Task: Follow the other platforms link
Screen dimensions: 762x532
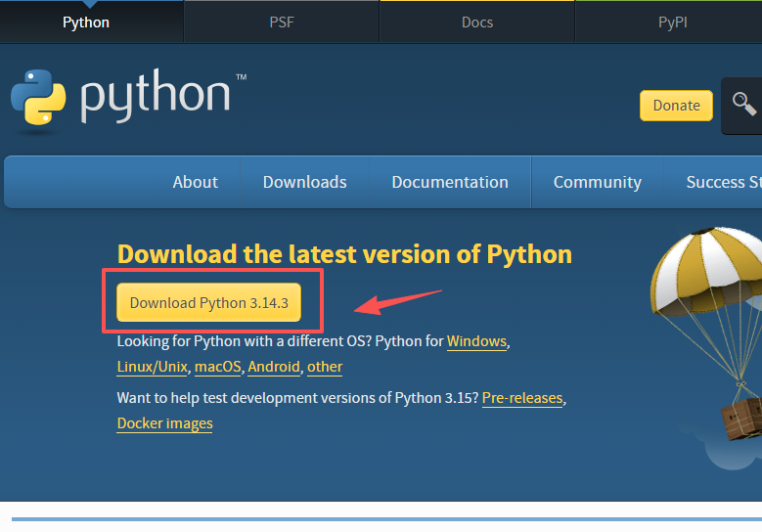Action: pos(325,367)
